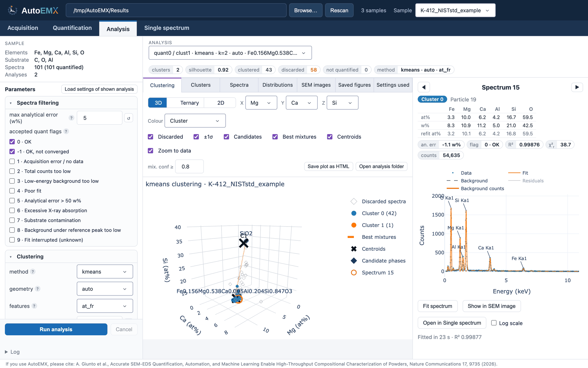Click the Fit spectrum button
Viewport: 588px width, 368px height.
pos(437,306)
